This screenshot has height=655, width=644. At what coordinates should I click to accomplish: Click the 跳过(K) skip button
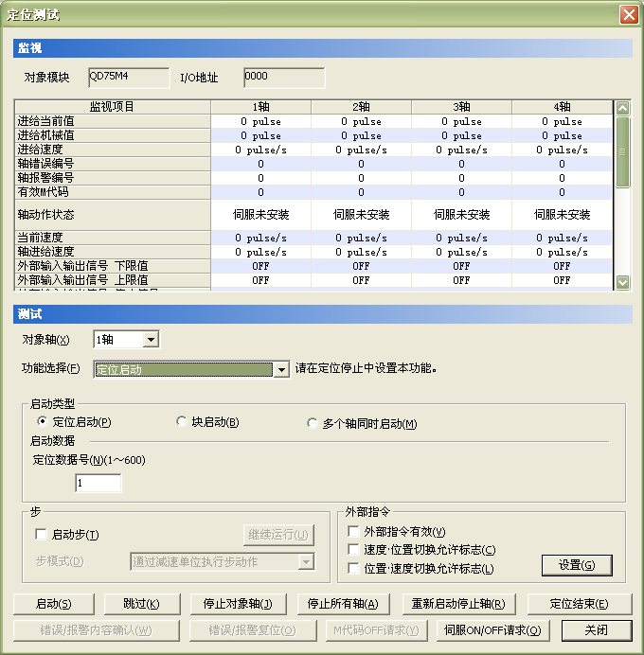[141, 604]
